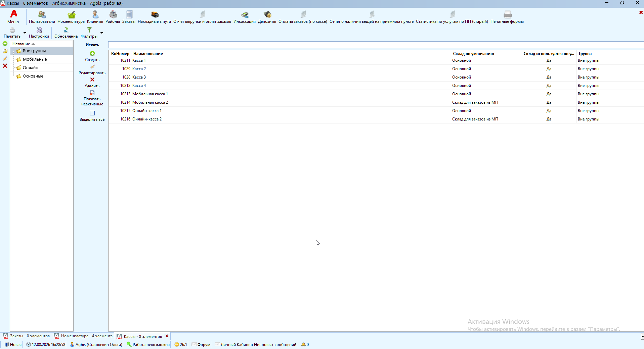Open Оплаты заказов (по кассе)
This screenshot has height=349, width=644.
tap(303, 17)
